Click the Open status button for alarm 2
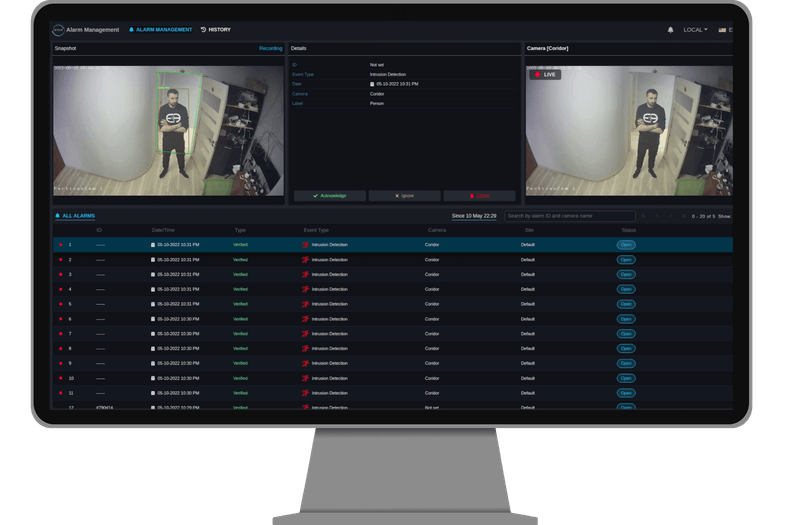The width and height of the screenshot is (812, 525). pyautogui.click(x=626, y=260)
